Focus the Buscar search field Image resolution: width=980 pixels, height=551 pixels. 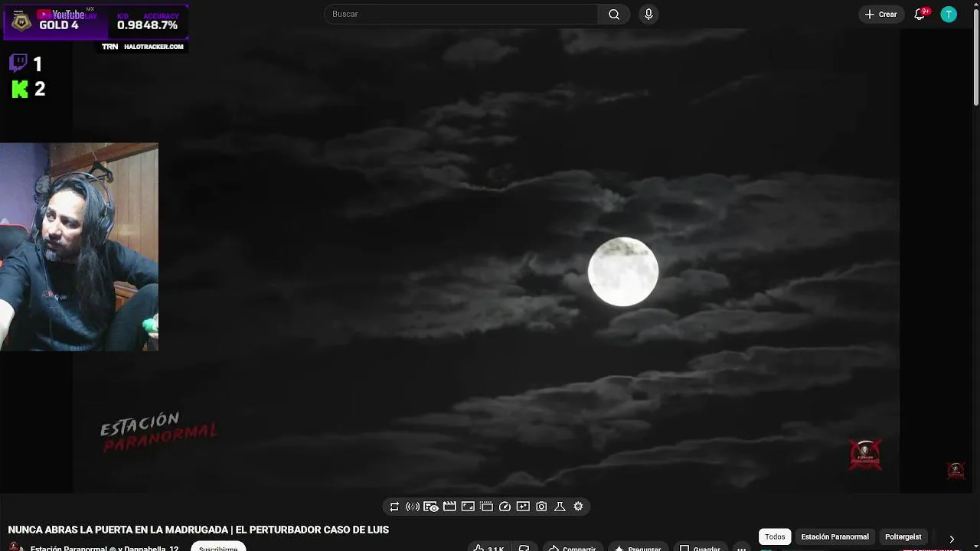[461, 14]
